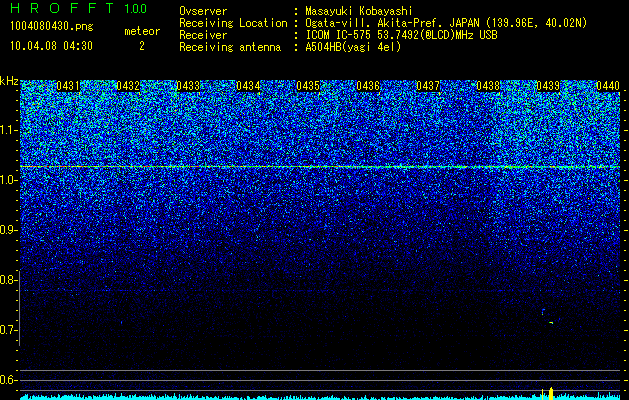Click the 0438 time marker
The image size is (629, 400).
coord(488,86)
